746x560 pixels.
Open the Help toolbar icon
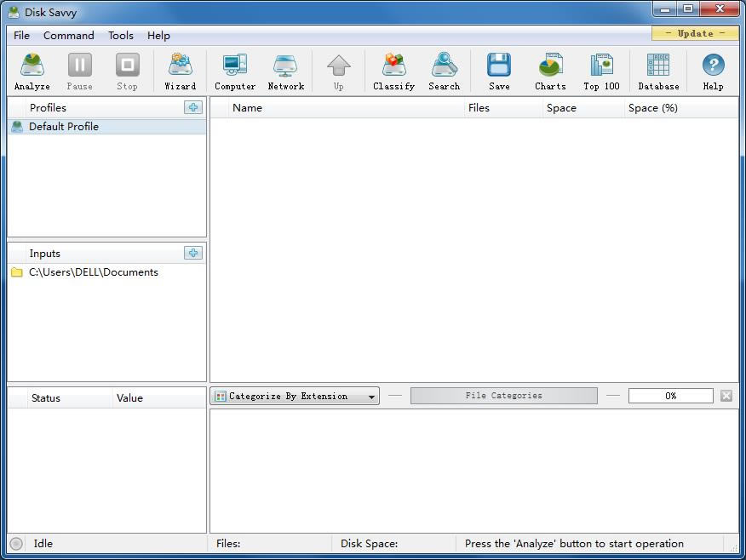713,71
